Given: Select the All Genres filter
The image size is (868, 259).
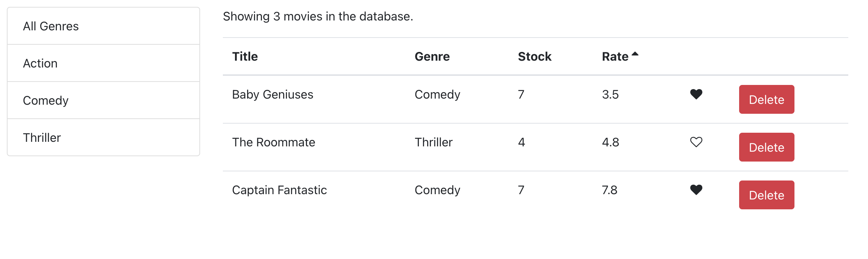Looking at the screenshot, I should tap(103, 26).
